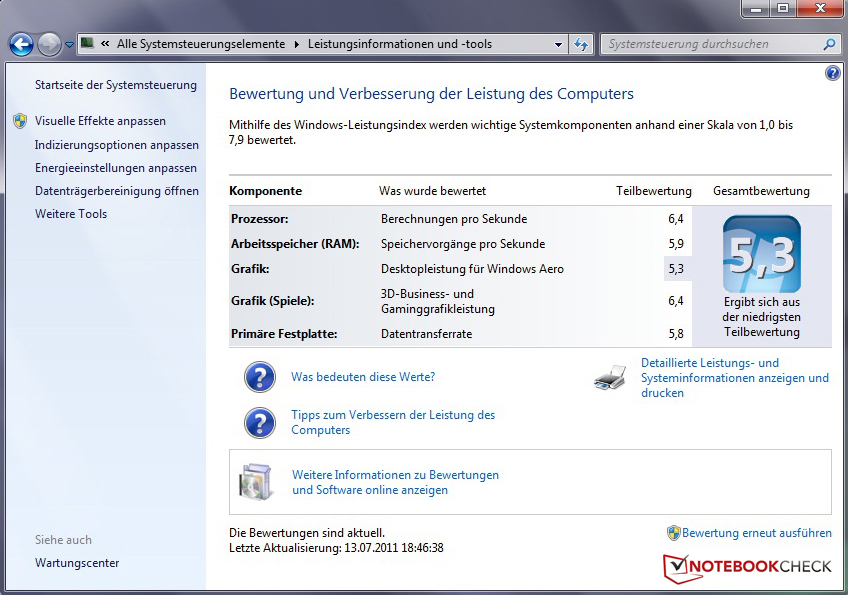Click the 5,3 Gesamtbewertung badge

pyautogui.click(x=761, y=254)
